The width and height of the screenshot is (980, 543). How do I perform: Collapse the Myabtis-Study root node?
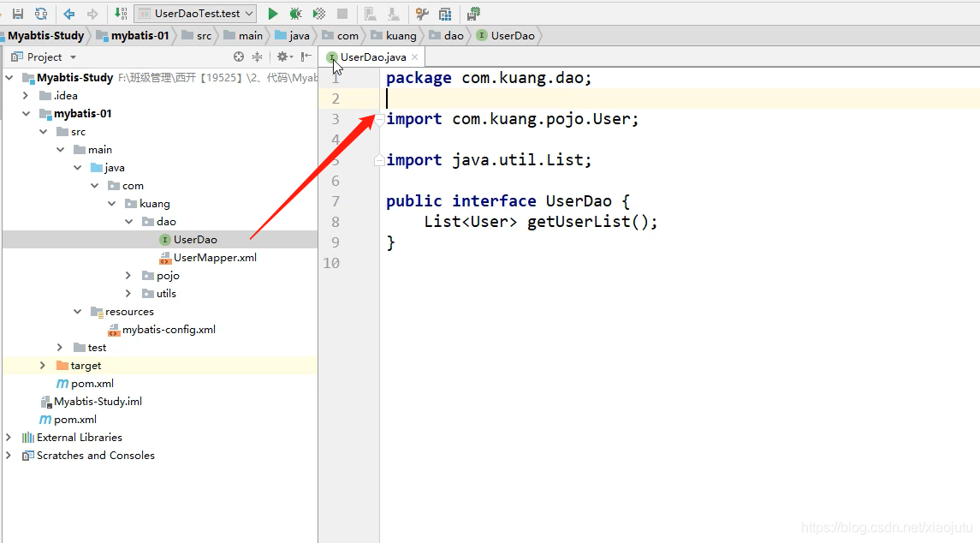(9, 78)
